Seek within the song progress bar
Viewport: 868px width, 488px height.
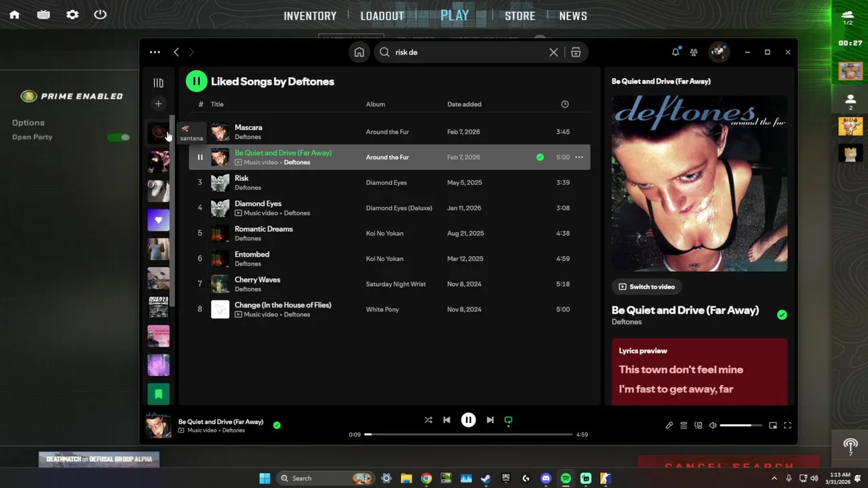[468, 434]
